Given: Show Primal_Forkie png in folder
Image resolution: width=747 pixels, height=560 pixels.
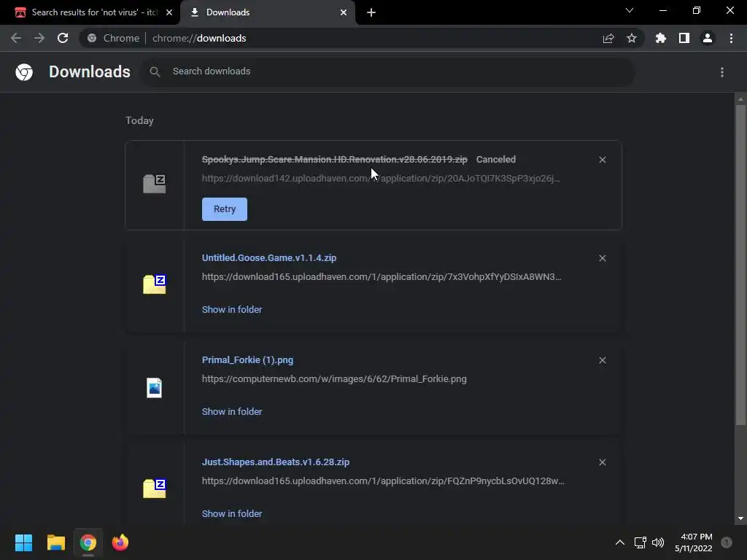Looking at the screenshot, I should tap(232, 411).
